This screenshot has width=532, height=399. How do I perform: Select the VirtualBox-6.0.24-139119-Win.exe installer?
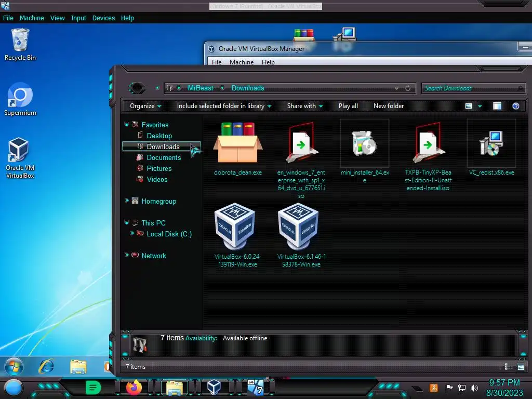235,226
